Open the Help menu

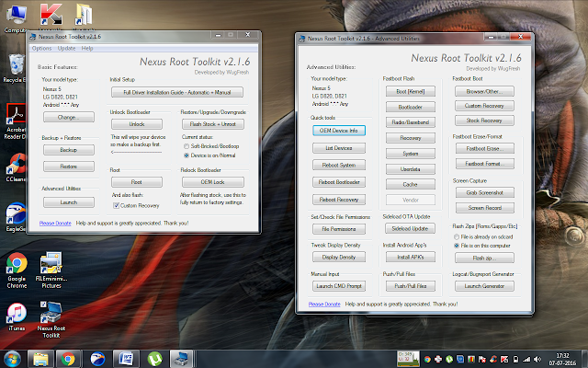pos(87,48)
